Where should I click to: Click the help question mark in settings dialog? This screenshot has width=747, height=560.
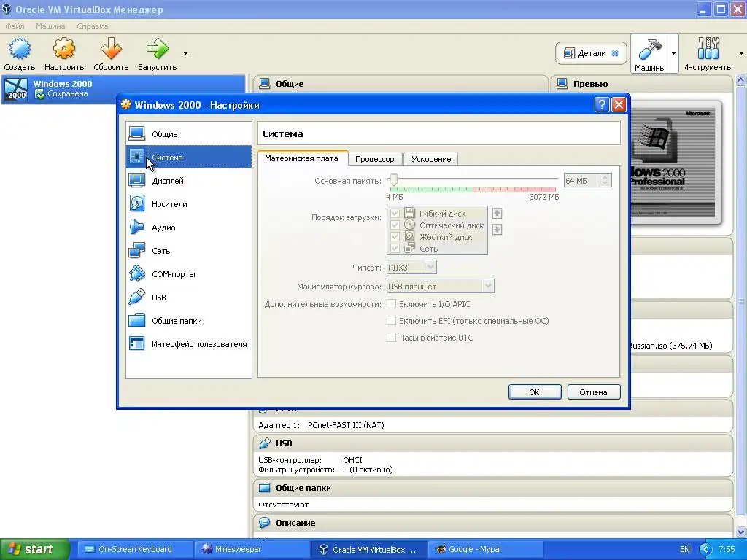[x=602, y=105]
